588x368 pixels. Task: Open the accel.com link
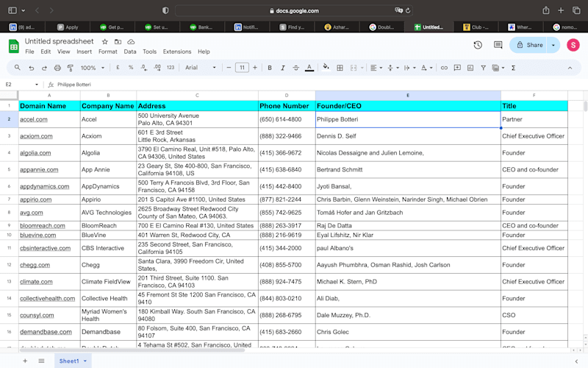(x=34, y=119)
